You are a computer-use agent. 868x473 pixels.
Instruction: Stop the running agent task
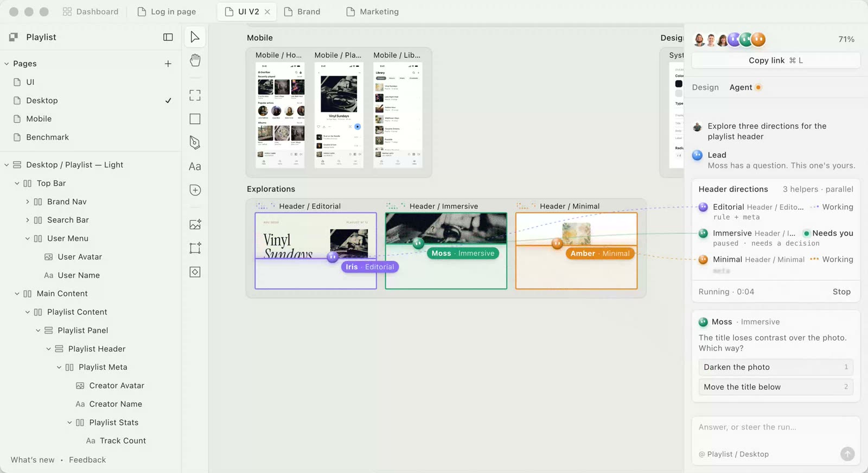(841, 292)
